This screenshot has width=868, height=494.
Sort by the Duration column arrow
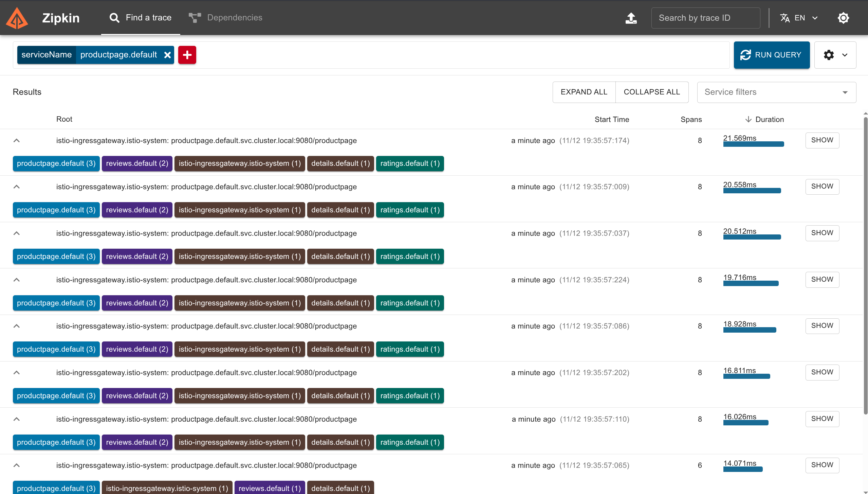pyautogui.click(x=748, y=119)
